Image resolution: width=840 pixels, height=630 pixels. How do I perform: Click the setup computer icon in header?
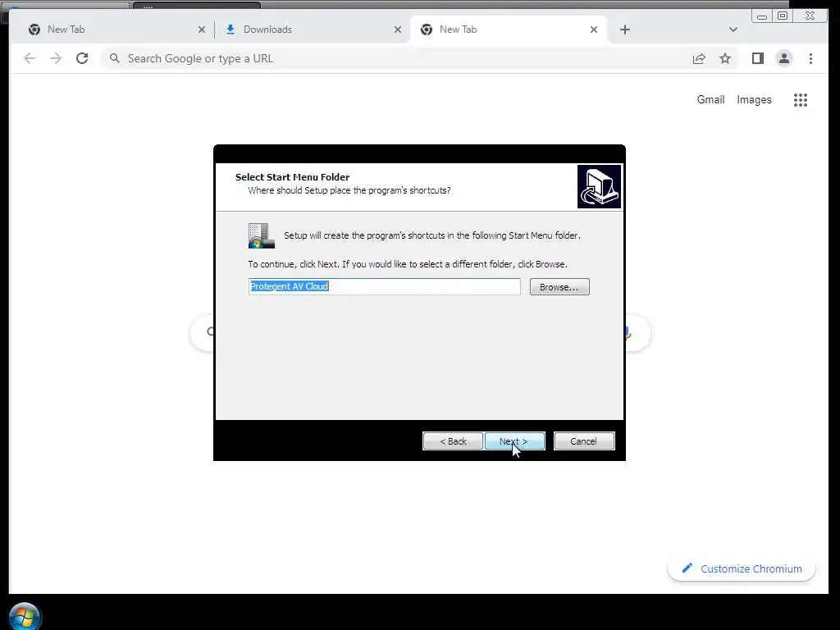coord(599,186)
